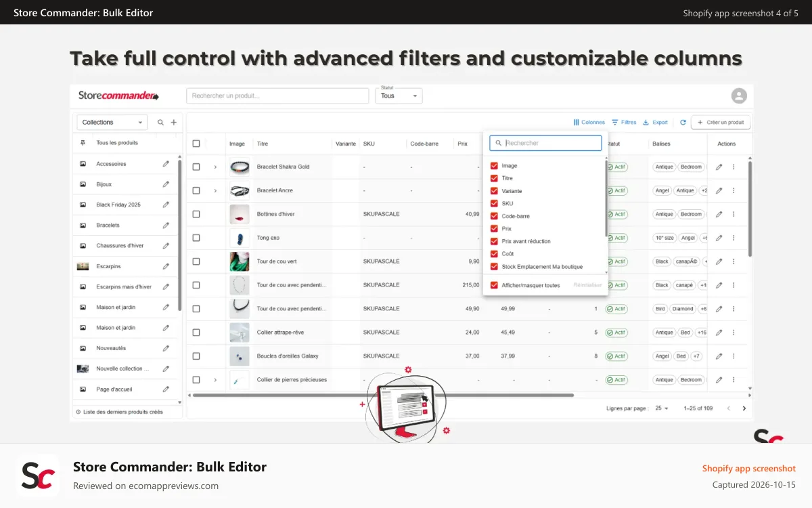The width and height of the screenshot is (812, 508).
Task: Go to next page of products
Action: click(x=744, y=408)
